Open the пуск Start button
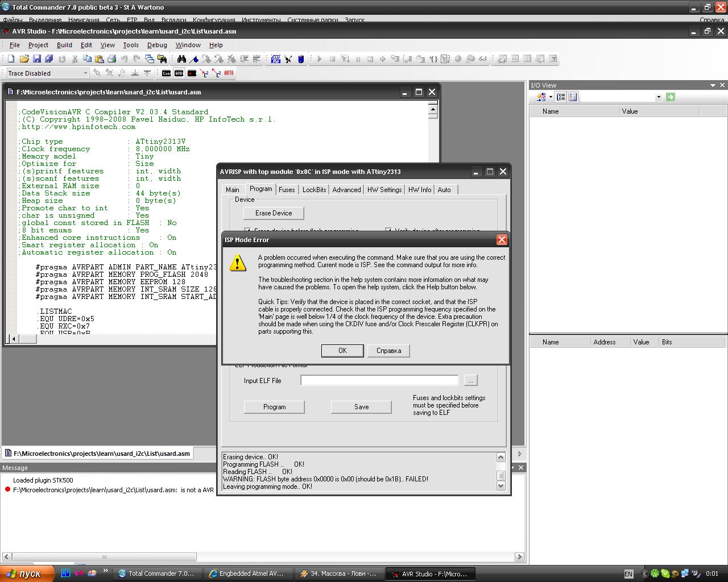This screenshot has height=582, width=728. [27, 573]
